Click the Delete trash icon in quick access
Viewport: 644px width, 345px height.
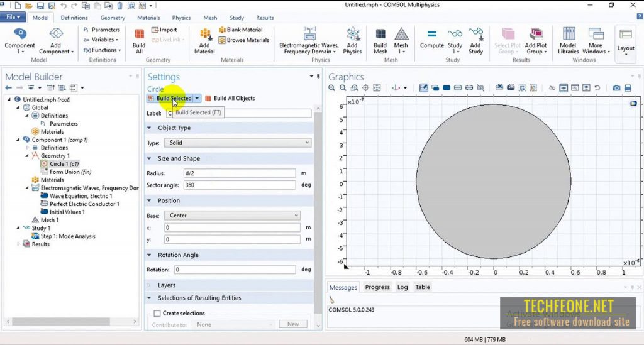[x=120, y=6]
